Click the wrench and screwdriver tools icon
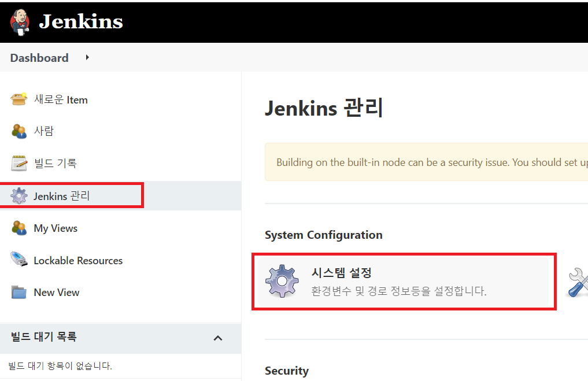 click(x=578, y=282)
